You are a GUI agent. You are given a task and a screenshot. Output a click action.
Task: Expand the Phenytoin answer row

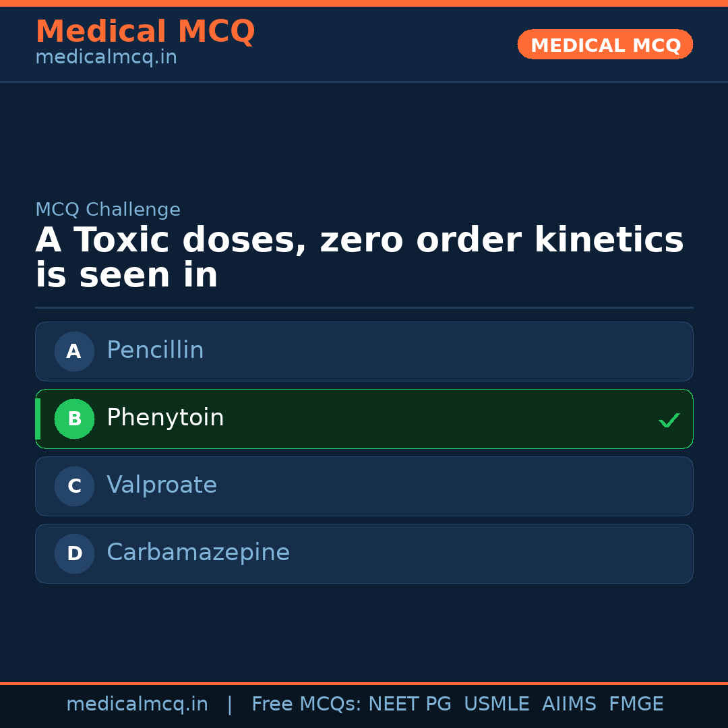coord(364,419)
